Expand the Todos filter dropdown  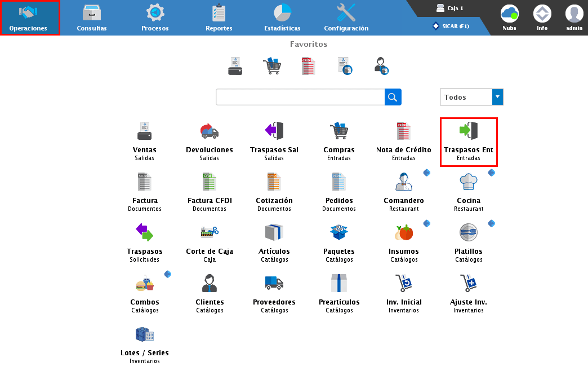(x=497, y=97)
